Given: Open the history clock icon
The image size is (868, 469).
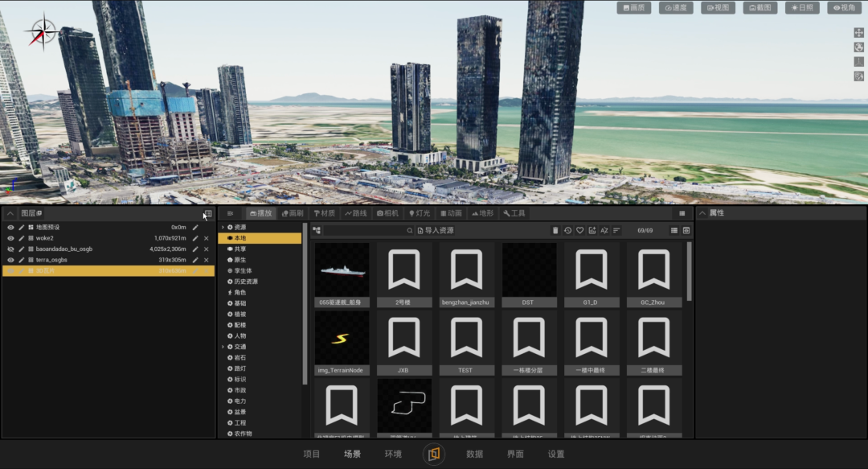Looking at the screenshot, I should pos(567,231).
